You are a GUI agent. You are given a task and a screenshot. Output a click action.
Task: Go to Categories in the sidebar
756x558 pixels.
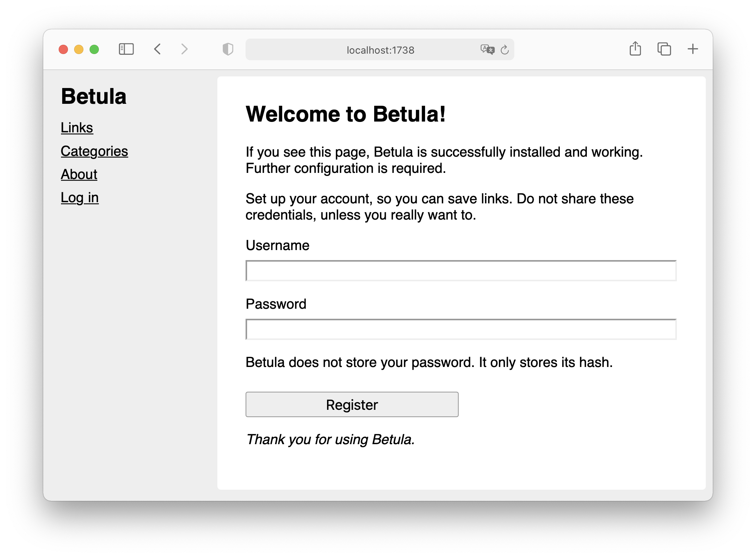click(x=94, y=151)
